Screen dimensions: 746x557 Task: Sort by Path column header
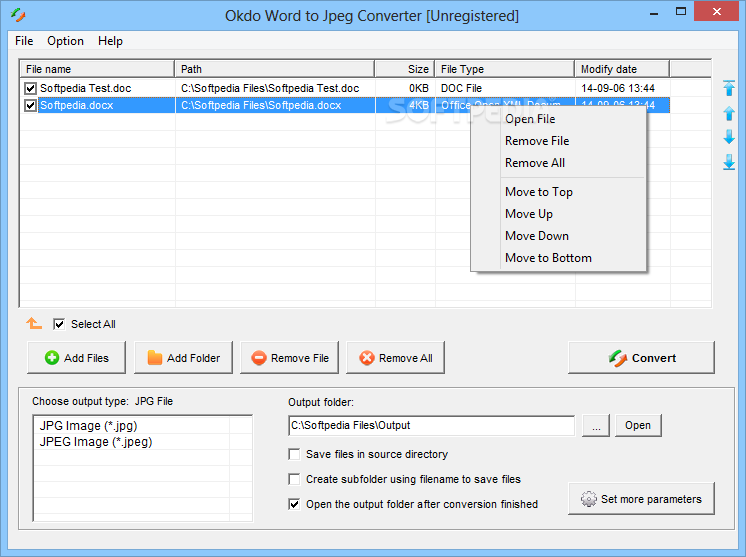(x=275, y=69)
